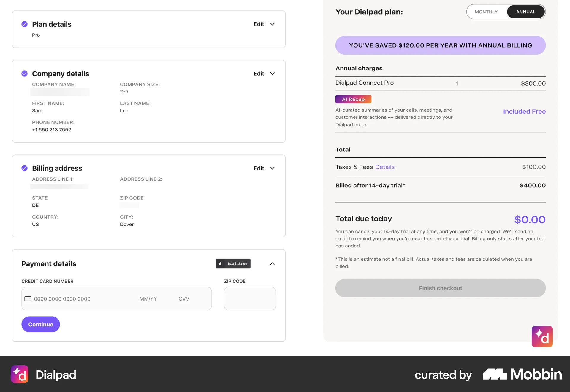
Task: Switch billing to Monthly
Action: click(x=486, y=12)
